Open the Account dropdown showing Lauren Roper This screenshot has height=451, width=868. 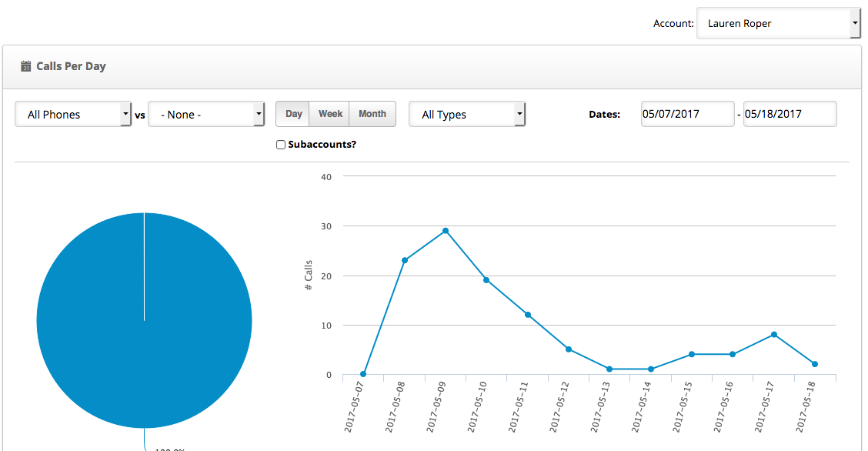778,24
